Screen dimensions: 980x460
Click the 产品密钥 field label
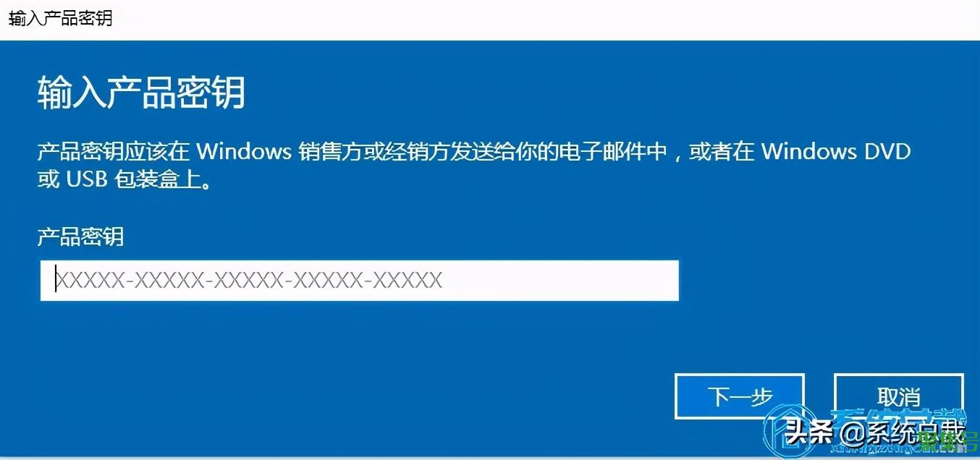(x=80, y=236)
